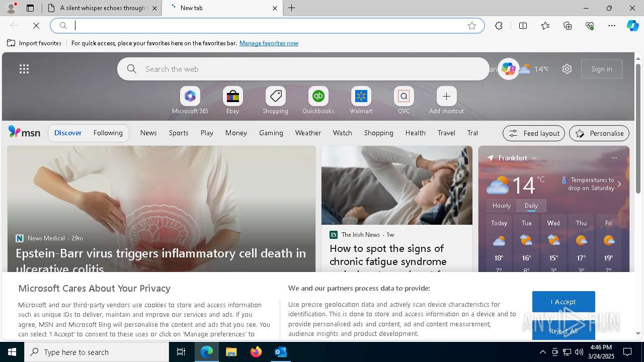The height and width of the screenshot is (362, 644).
Task: Open the Copilot sidebar icon
Action: 632,26
